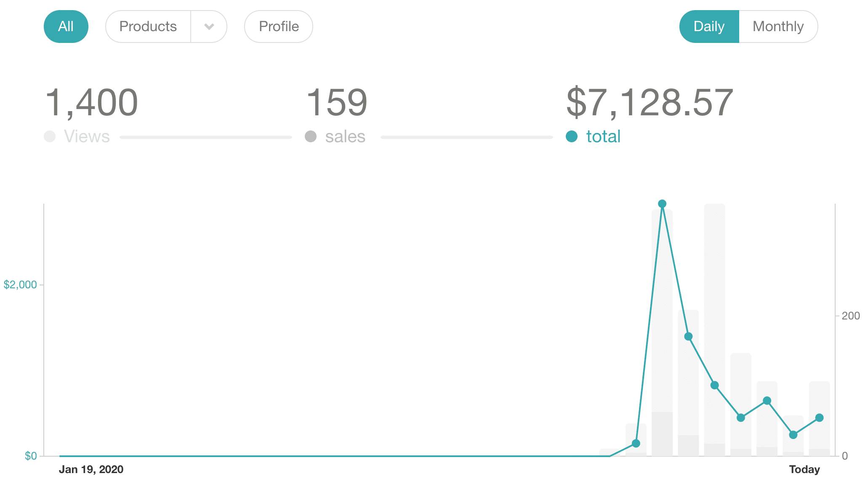Click the peak data point on the revenue line

(663, 204)
